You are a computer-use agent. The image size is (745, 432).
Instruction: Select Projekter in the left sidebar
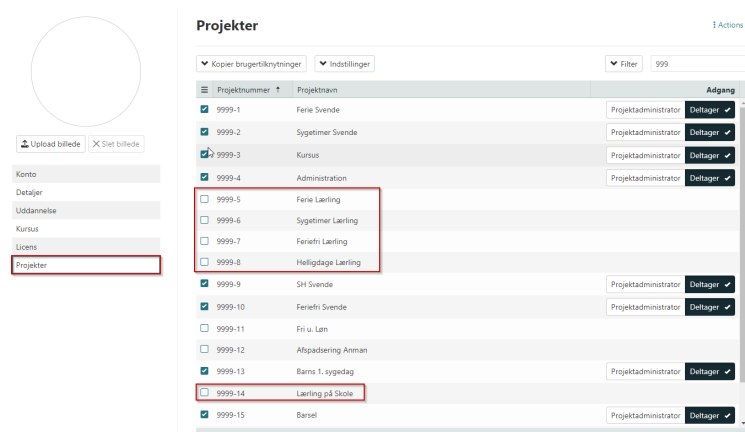[86, 265]
